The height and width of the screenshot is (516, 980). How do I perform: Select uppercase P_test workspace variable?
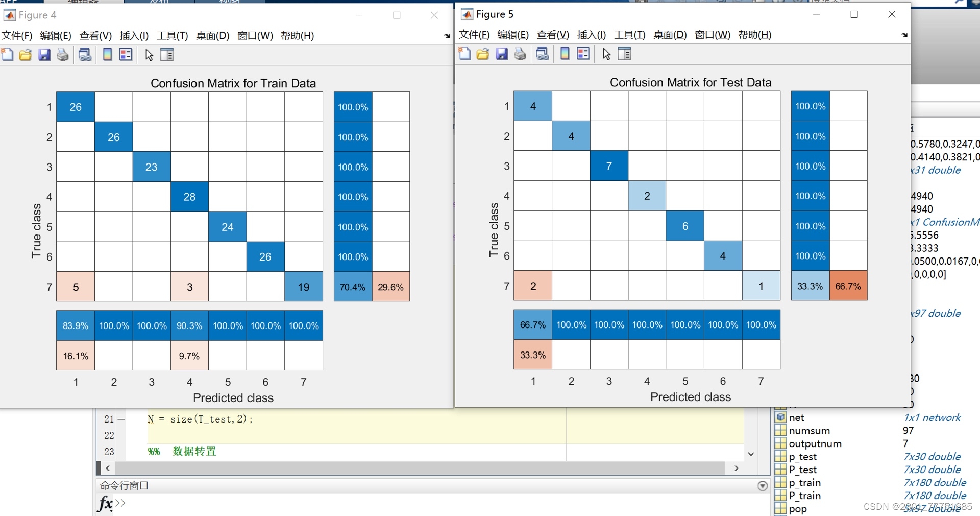pos(803,470)
